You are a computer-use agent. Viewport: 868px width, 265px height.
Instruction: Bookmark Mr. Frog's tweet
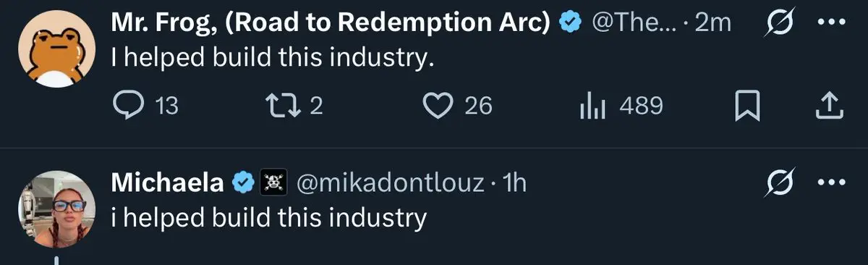747,107
